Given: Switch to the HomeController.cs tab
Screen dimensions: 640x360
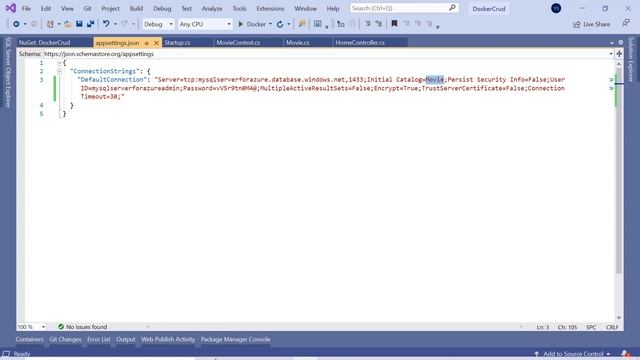Looking at the screenshot, I should pyautogui.click(x=370, y=42).
